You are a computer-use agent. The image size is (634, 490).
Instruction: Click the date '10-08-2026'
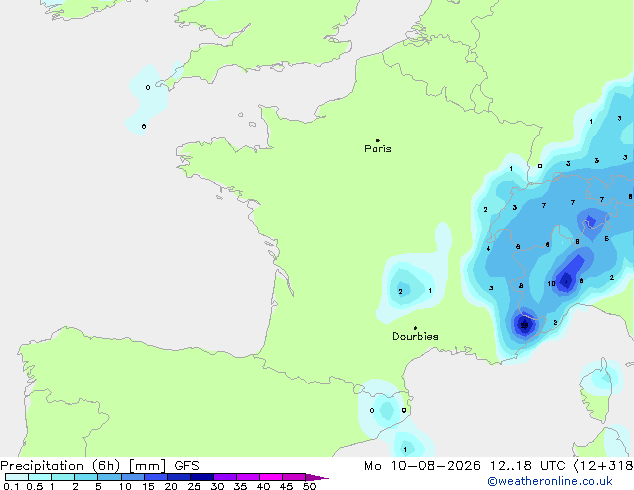[x=435, y=466]
